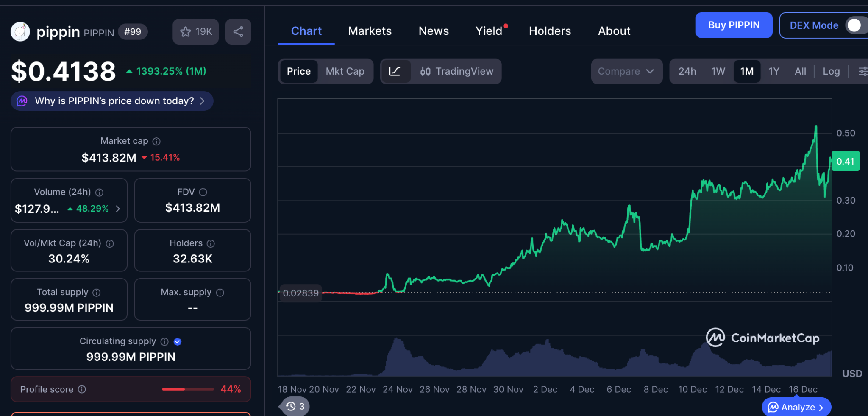Expand the Volume (24h) details chevron

click(118, 209)
